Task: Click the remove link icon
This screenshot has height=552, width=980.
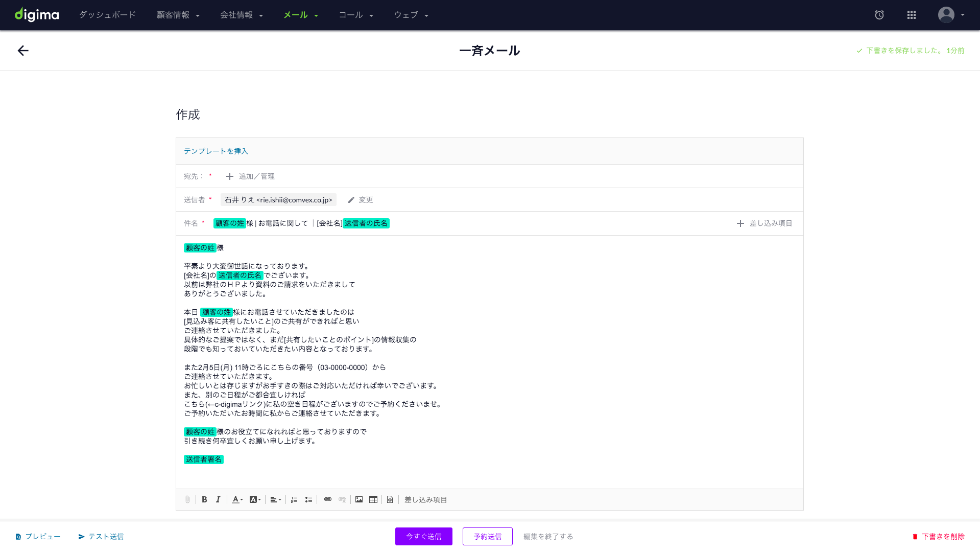Action: pyautogui.click(x=342, y=499)
